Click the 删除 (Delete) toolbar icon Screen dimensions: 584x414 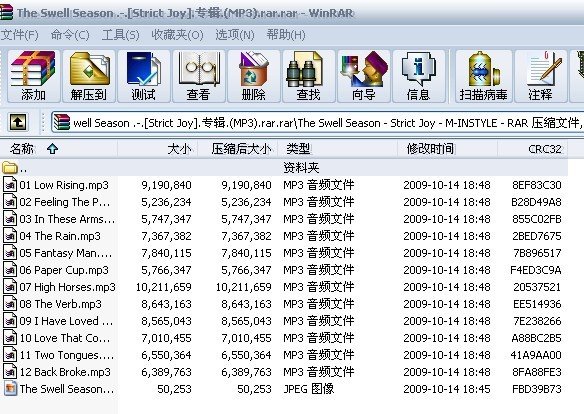tap(254, 76)
